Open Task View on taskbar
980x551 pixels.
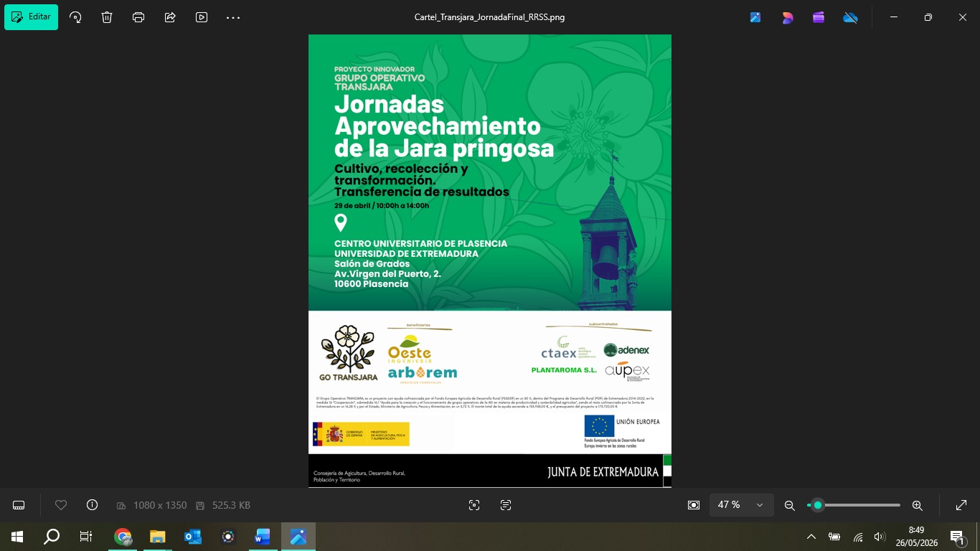(x=86, y=537)
